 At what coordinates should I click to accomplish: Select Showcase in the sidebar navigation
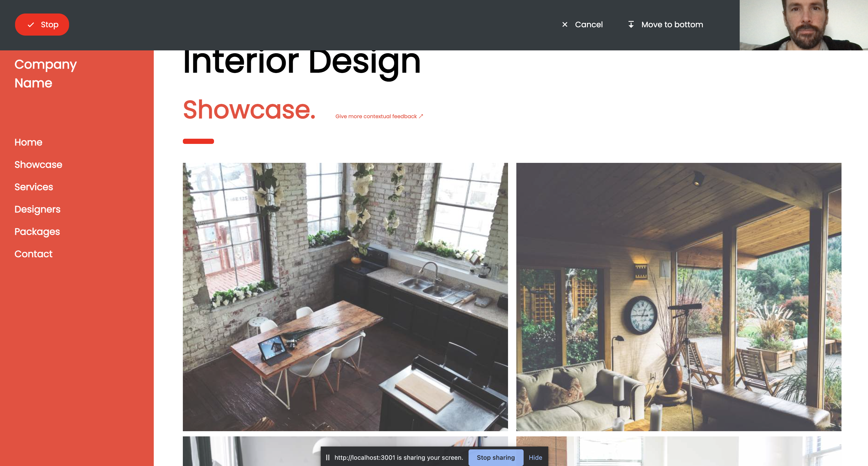(38, 164)
